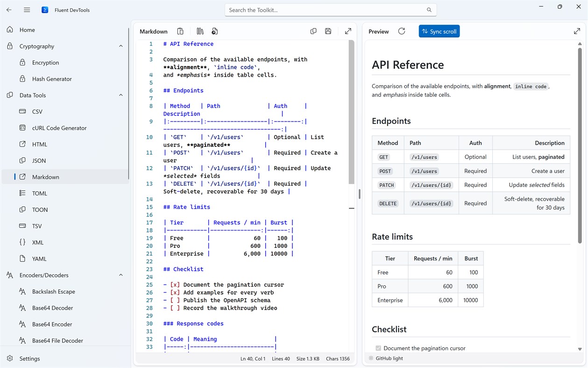
Task: Restore the window size
Action: 560,7
